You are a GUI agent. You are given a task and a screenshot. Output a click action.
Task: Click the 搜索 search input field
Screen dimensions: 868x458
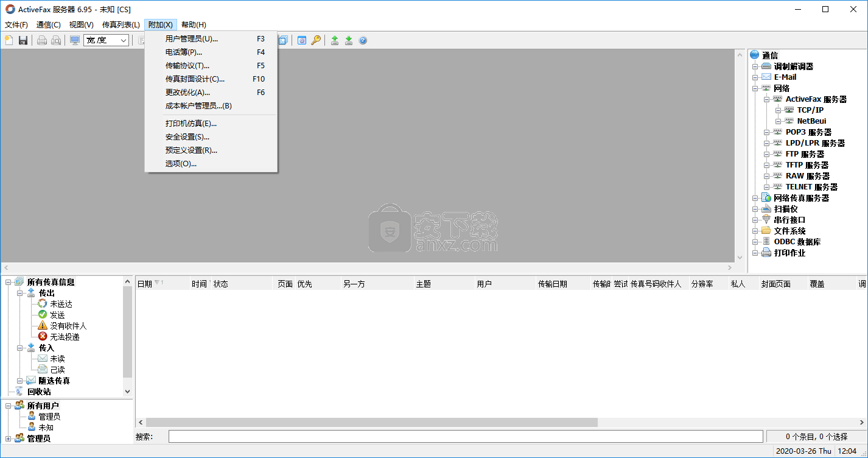click(466, 437)
